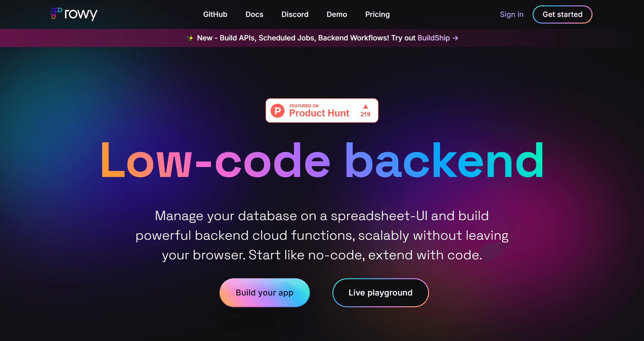
Task: Go to the Discord link
Action: (295, 14)
